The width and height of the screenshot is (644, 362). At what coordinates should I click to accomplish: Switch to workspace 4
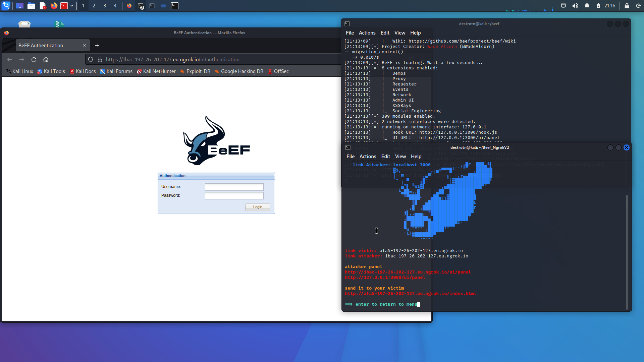point(115,6)
